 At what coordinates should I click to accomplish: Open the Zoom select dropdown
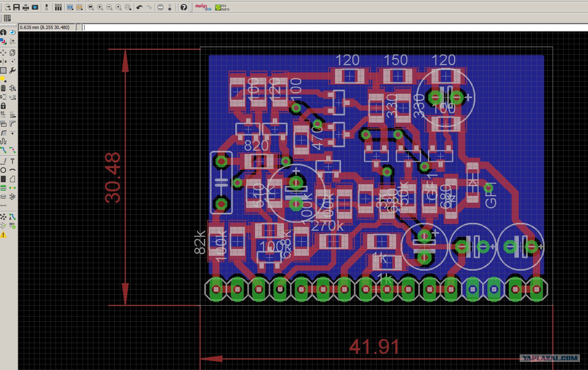coord(128,7)
